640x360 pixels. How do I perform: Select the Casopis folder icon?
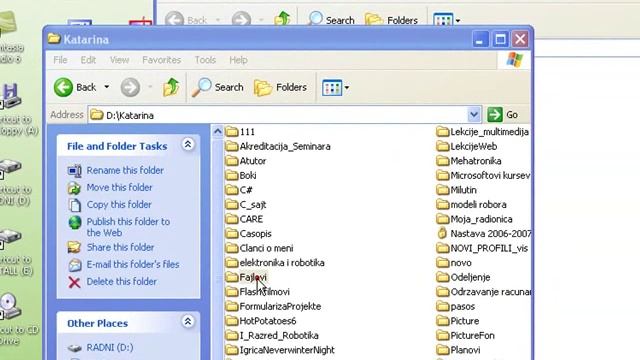232,234
